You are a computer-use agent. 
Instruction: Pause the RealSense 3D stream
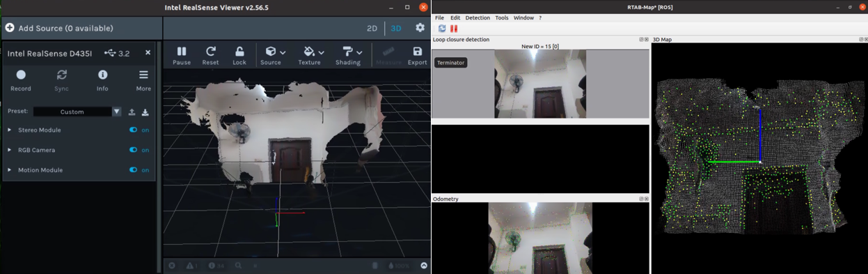point(182,55)
